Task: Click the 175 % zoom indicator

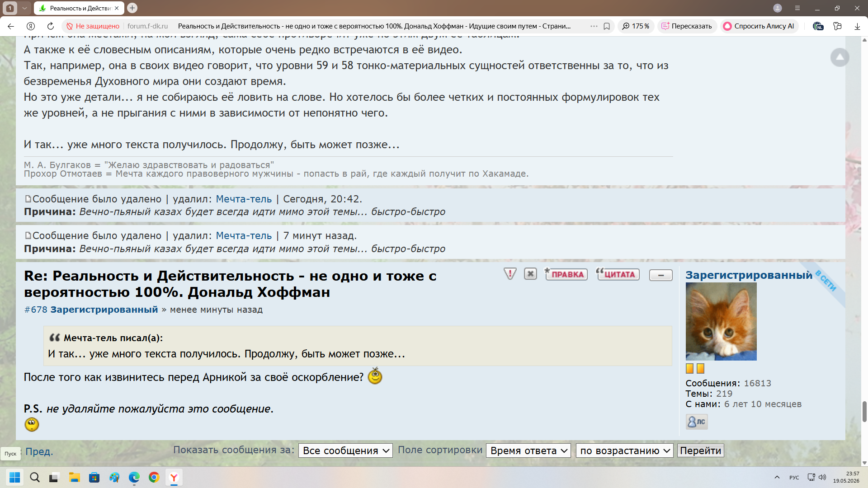Action: coord(636,26)
